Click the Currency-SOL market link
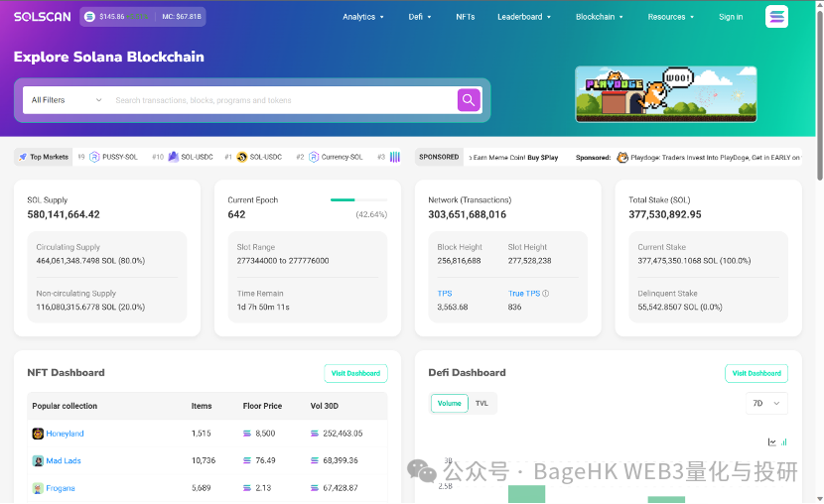Image resolution: width=824 pixels, height=504 pixels. tap(343, 157)
